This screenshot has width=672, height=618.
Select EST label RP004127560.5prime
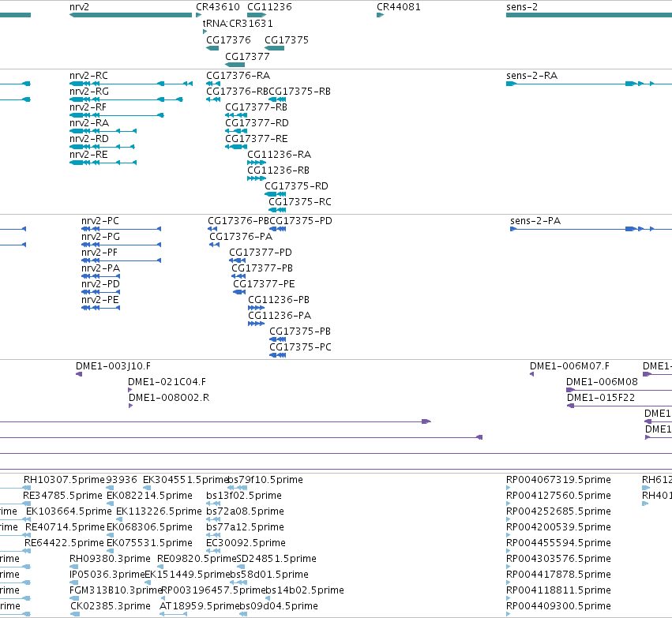point(558,496)
